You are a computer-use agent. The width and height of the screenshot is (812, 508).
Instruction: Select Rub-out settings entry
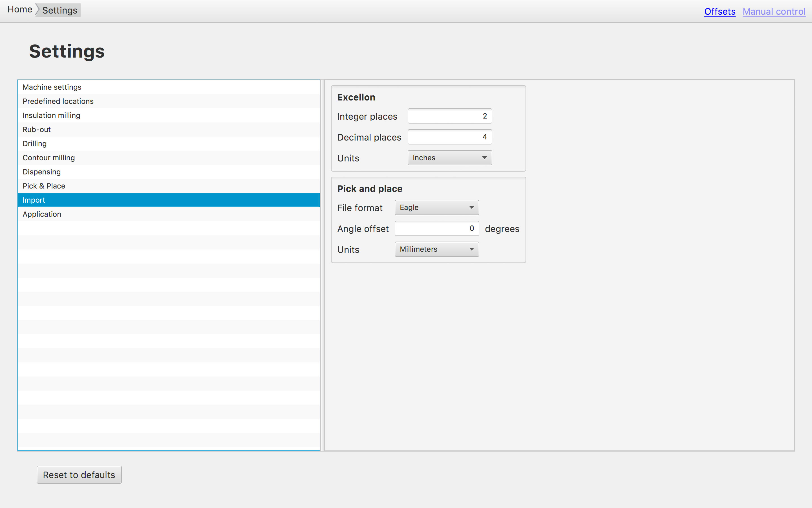tap(169, 129)
